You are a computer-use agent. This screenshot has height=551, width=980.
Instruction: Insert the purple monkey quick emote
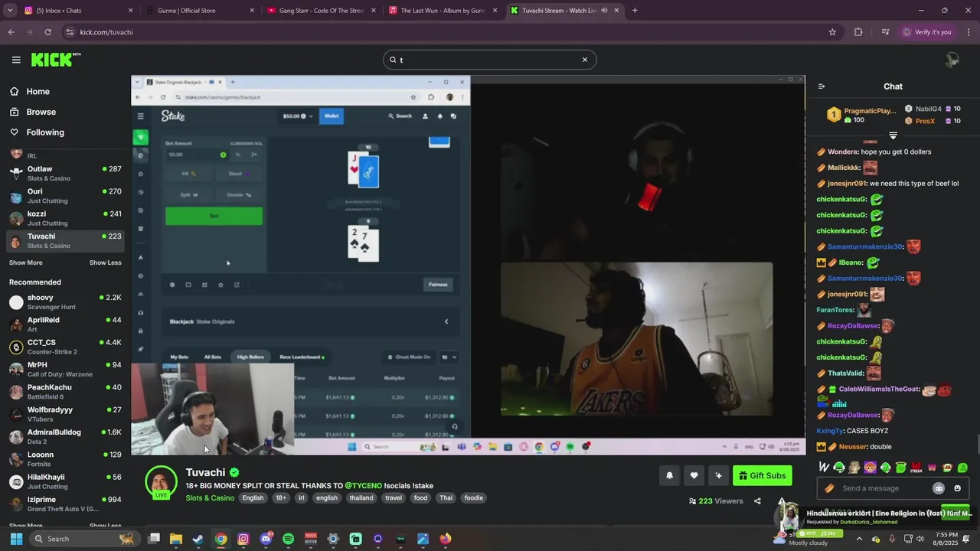(x=870, y=467)
